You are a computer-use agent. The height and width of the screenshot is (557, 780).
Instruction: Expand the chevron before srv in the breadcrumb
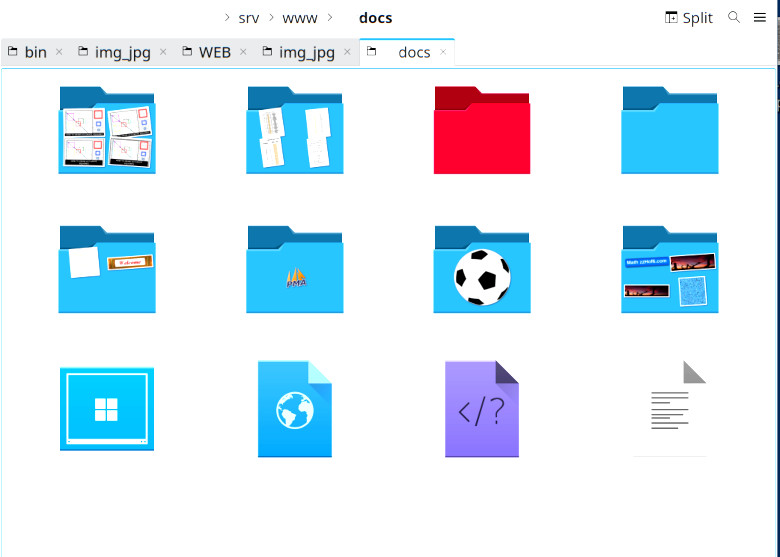(227, 18)
